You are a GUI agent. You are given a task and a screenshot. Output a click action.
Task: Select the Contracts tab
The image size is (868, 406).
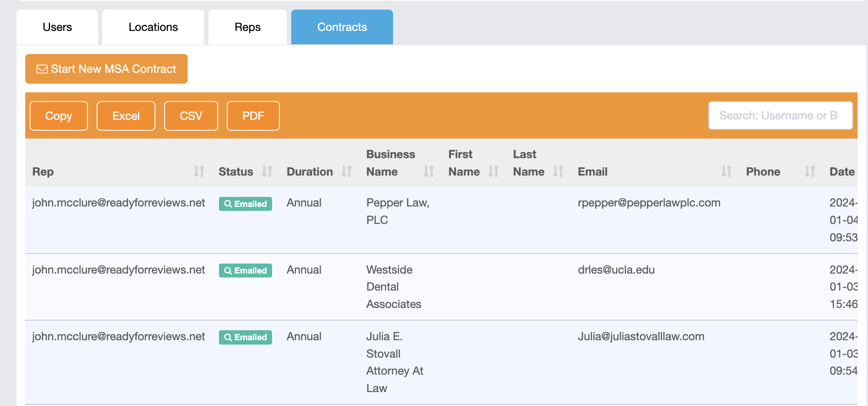pos(342,27)
